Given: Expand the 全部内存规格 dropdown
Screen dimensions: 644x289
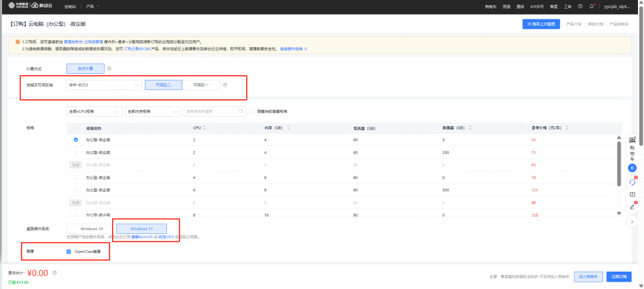Looking at the screenshot, I should point(152,111).
